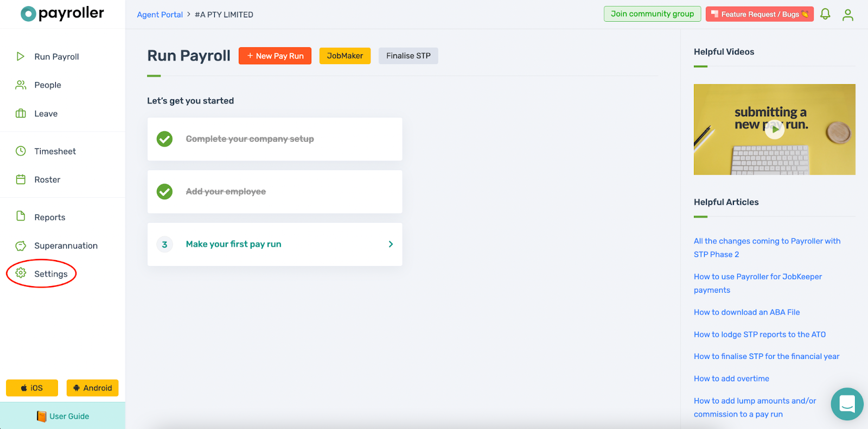Go to Agent Portal breadcrumb link
Image resolution: width=868 pixels, height=429 pixels.
point(160,15)
